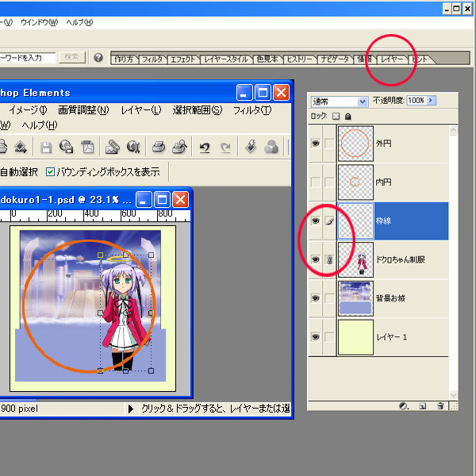Switch to the ナビゲータ palette tab
Image resolution: width=476 pixels, height=476 pixels.
335,59
